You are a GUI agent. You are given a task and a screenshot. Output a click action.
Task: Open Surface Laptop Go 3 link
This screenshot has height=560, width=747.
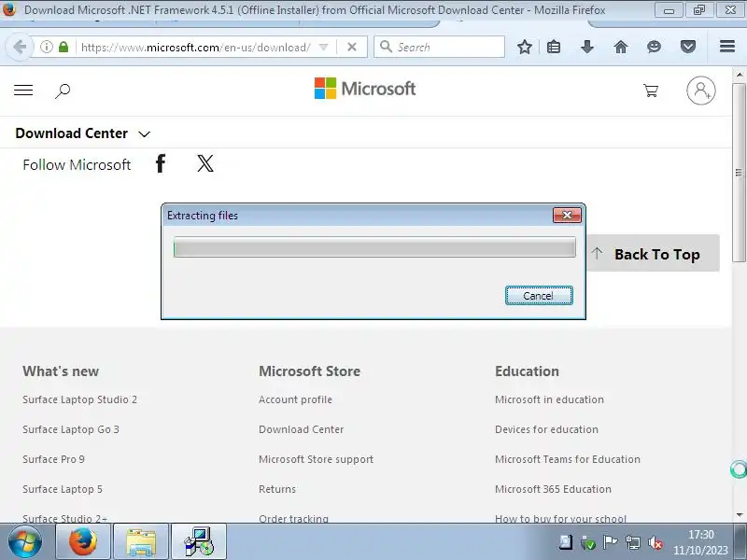point(71,429)
